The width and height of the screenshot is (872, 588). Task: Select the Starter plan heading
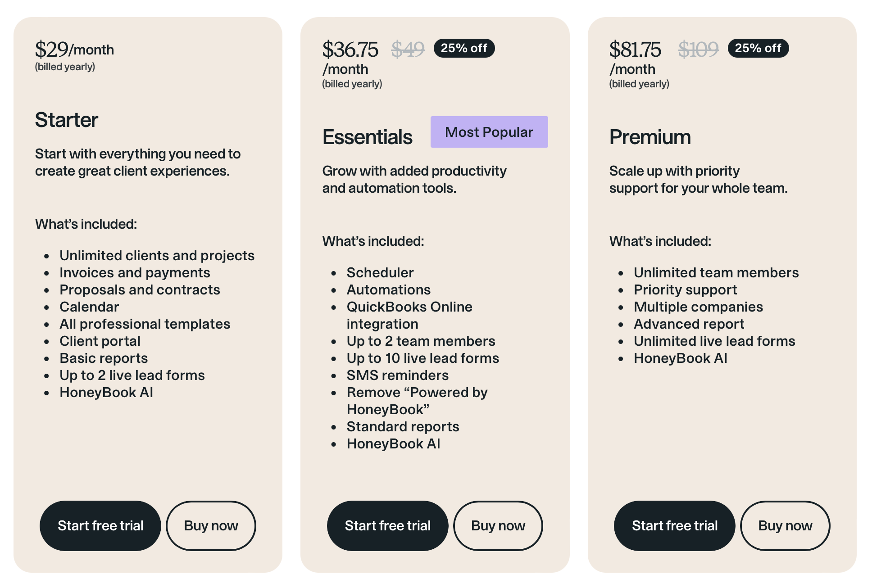click(x=66, y=120)
